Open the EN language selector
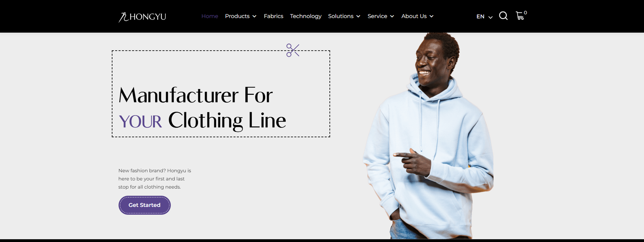 [484, 16]
